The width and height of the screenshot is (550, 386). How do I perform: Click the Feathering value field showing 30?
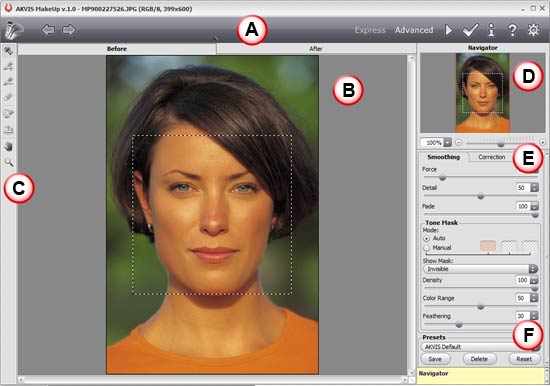tap(523, 316)
